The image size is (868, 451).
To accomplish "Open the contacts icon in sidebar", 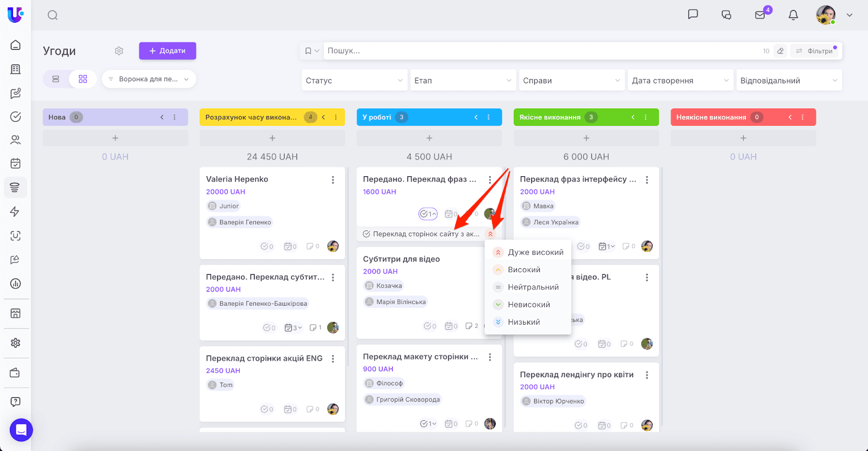I will pyautogui.click(x=16, y=140).
